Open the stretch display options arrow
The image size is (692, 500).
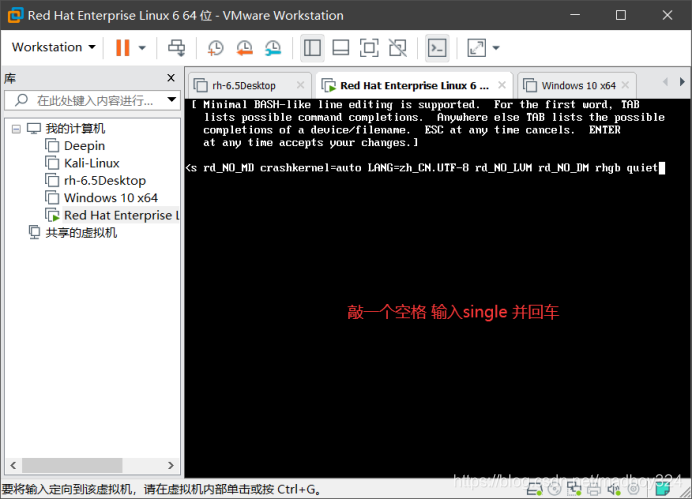496,48
